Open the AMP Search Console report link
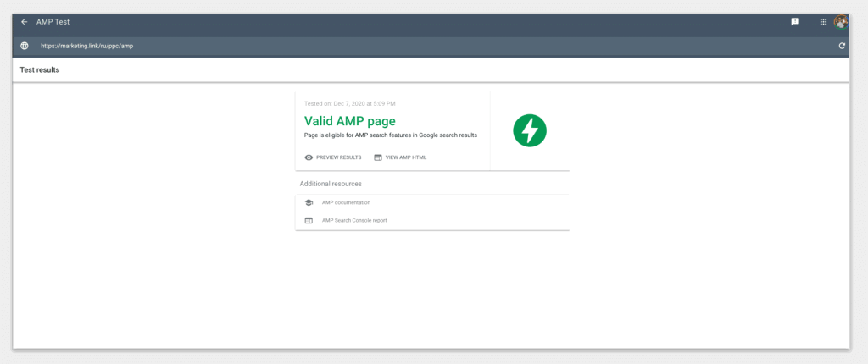 (x=354, y=221)
